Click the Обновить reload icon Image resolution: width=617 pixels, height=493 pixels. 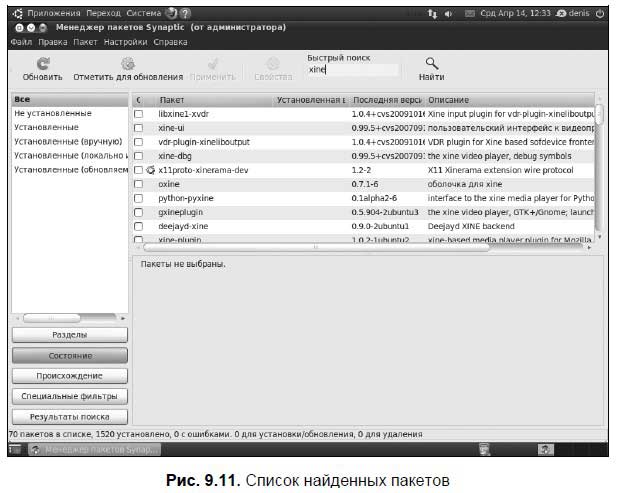[x=43, y=63]
